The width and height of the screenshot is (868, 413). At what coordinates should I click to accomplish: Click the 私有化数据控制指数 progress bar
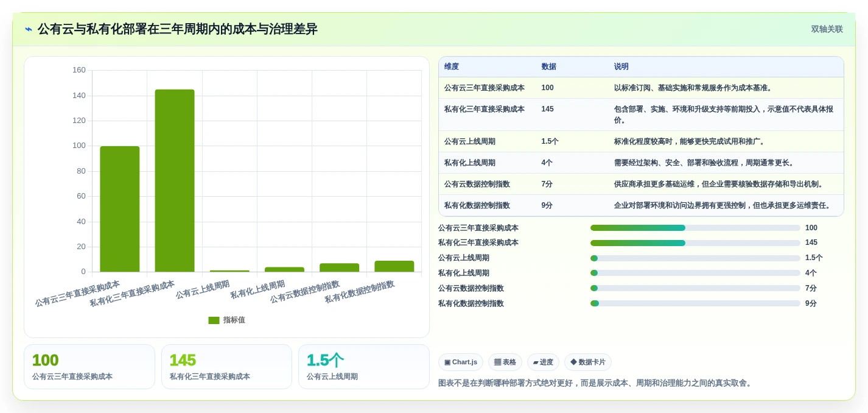695,303
